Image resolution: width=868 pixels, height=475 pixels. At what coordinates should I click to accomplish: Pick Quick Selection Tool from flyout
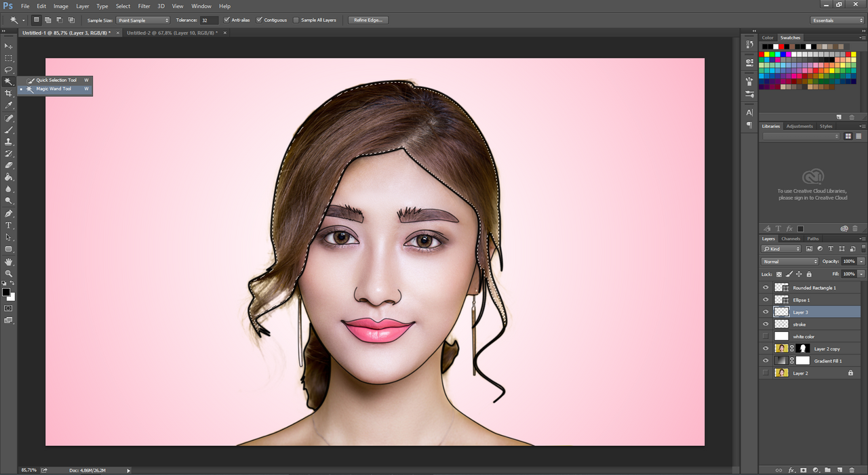56,80
